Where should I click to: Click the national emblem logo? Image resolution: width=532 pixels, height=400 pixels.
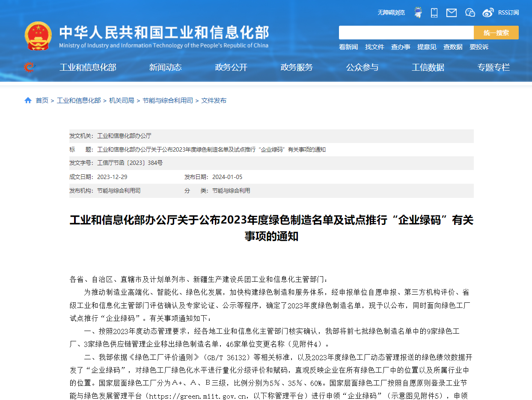pos(38,36)
